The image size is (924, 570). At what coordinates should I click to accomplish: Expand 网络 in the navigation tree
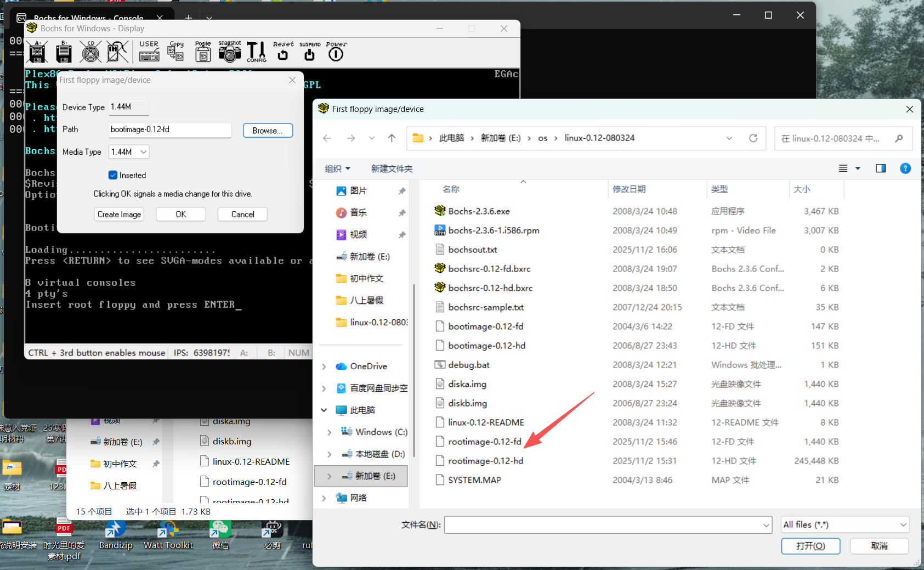pos(324,498)
